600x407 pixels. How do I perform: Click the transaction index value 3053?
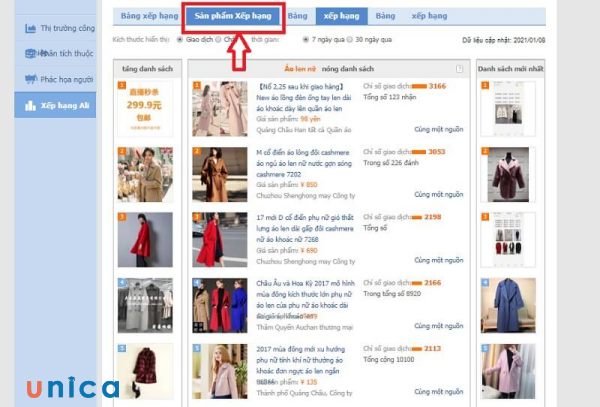click(437, 152)
